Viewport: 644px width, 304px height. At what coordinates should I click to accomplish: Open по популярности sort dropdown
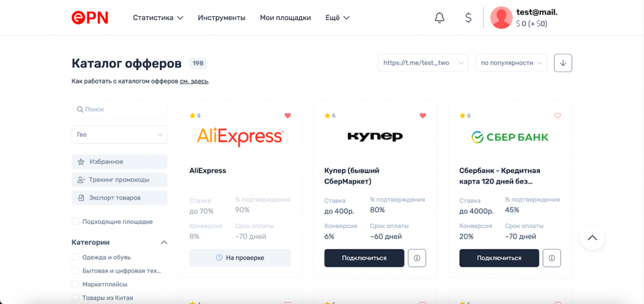[511, 63]
